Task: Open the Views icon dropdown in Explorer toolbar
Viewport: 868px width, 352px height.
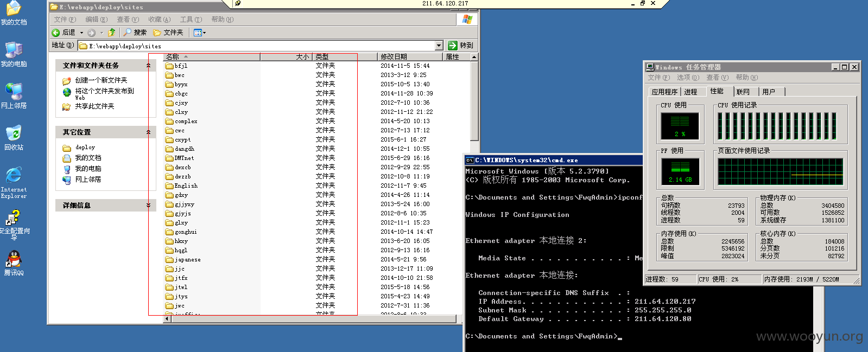Action: click(200, 33)
